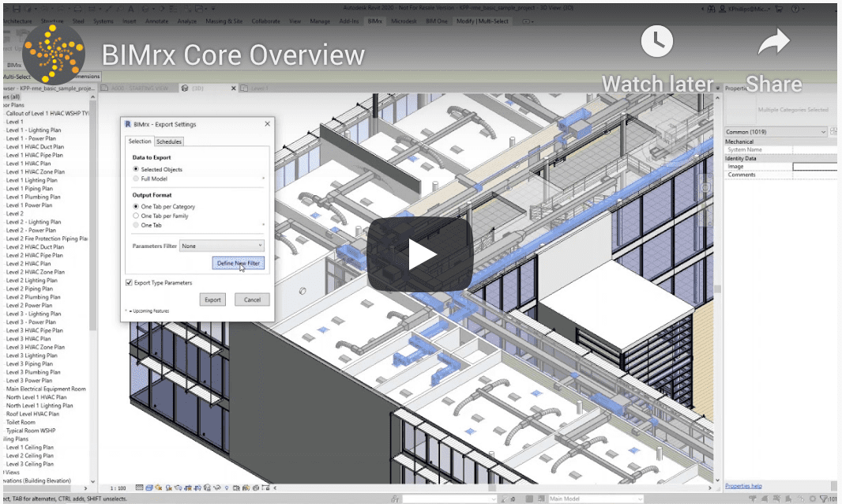Open the workset dropdown in status bar
The height and width of the screenshot is (504, 842).
point(449,498)
